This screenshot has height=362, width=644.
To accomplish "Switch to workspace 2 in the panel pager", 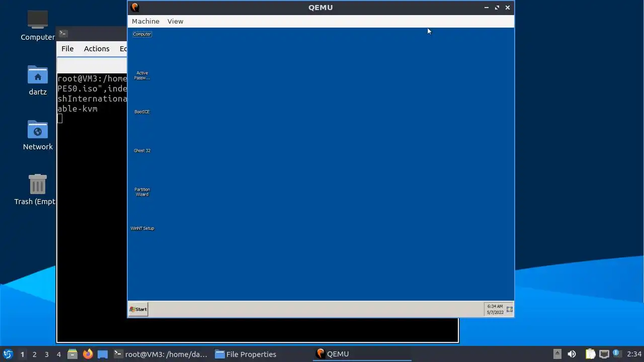I will [34, 354].
